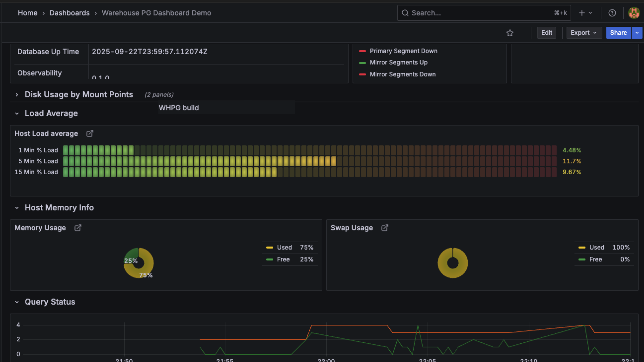Go to Dashboards breadcrumb
Image resolution: width=644 pixels, height=362 pixels.
pyautogui.click(x=70, y=13)
